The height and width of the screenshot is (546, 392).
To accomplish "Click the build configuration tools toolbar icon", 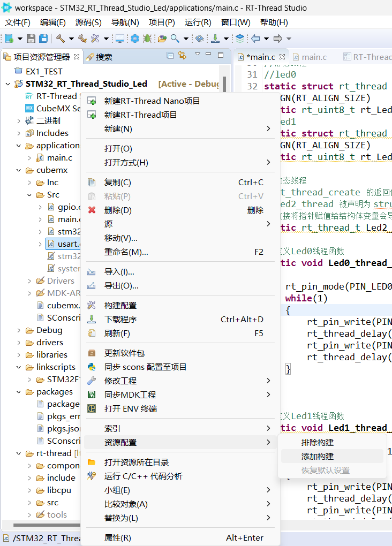I will (95, 39).
